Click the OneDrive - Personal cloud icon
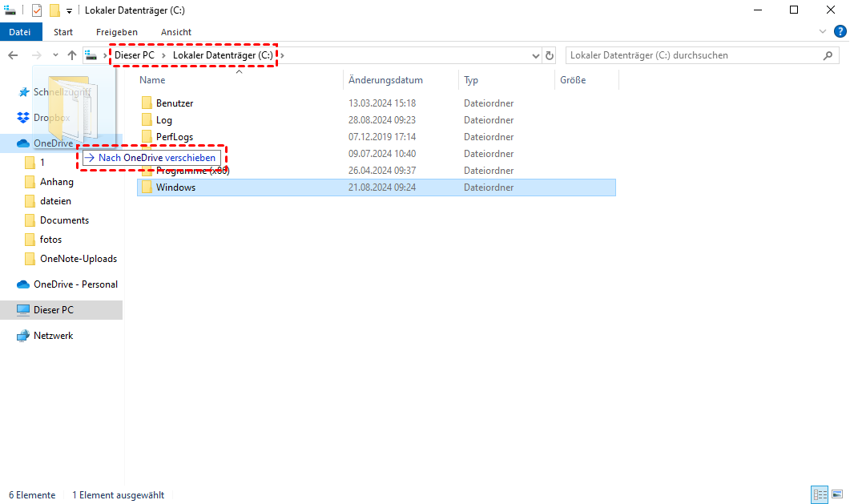 [x=22, y=284]
